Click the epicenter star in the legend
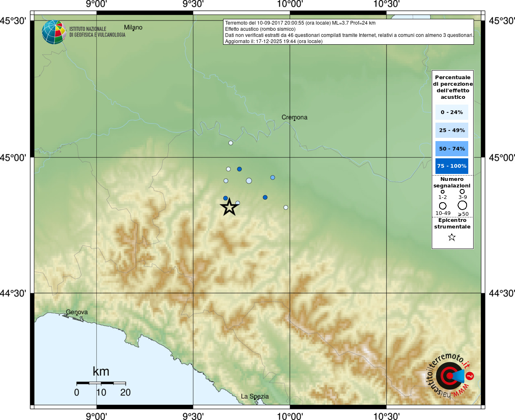The width and height of the screenshot is (515, 420). [451, 237]
